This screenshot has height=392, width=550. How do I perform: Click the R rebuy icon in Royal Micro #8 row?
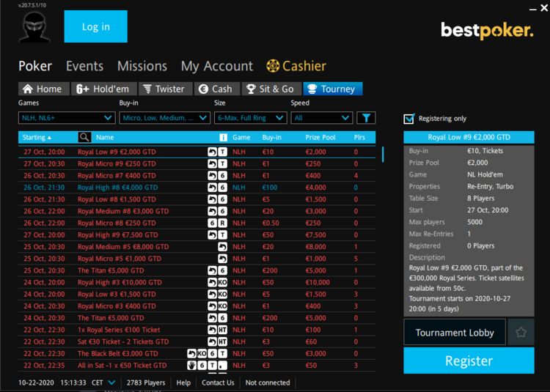222,223
